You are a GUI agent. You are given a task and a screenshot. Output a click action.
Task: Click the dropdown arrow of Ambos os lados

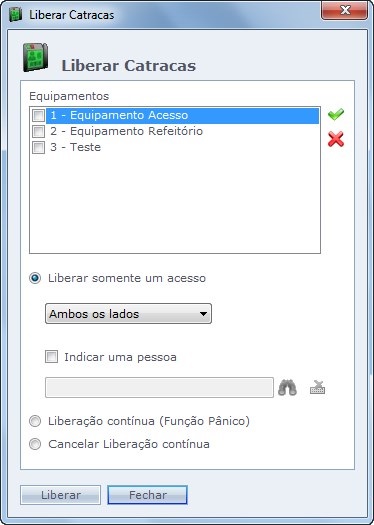point(203,314)
